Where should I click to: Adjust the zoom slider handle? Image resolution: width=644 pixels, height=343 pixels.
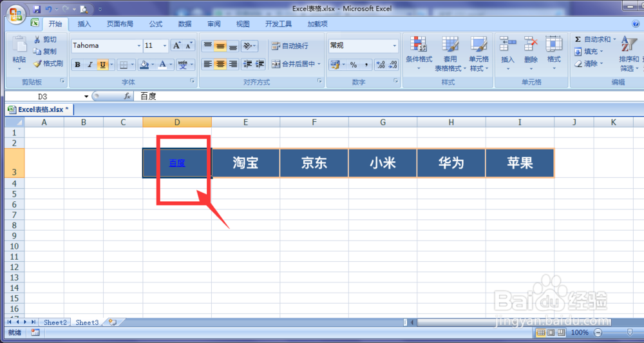click(x=630, y=332)
